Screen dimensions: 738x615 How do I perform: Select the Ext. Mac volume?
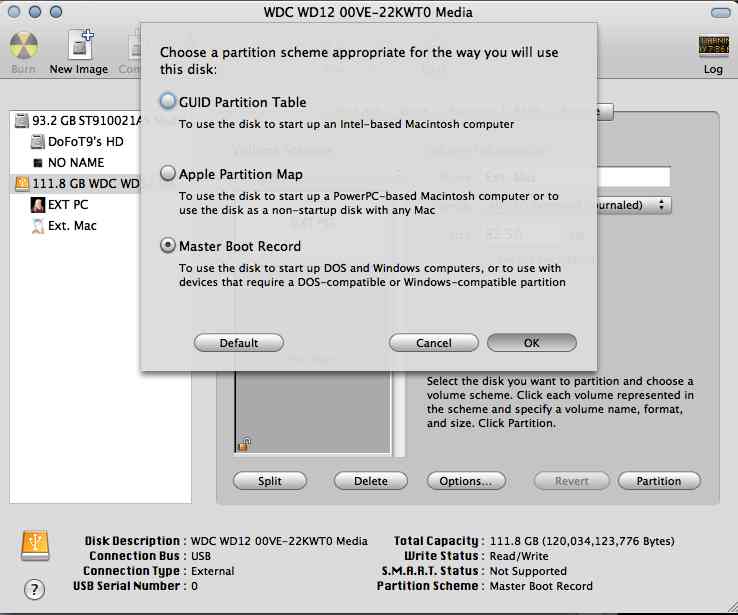click(x=64, y=226)
